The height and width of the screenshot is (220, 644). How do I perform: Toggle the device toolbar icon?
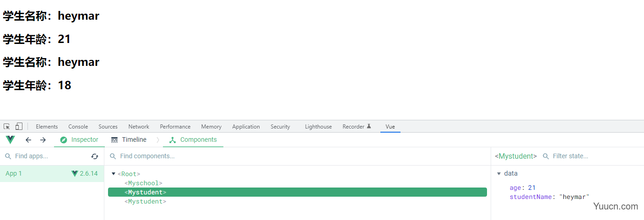coord(19,126)
